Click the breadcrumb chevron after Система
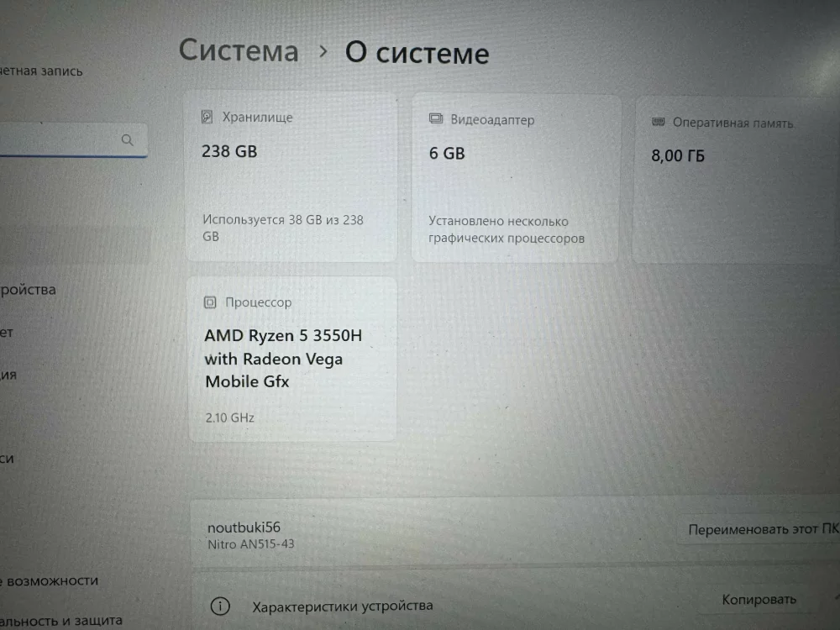 click(323, 52)
